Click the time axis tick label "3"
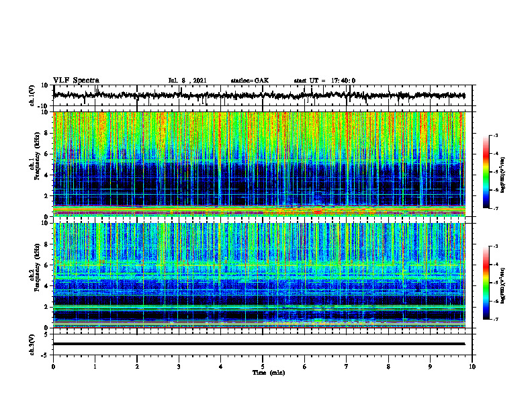Viewport: 532px width, 411px height. (179, 367)
